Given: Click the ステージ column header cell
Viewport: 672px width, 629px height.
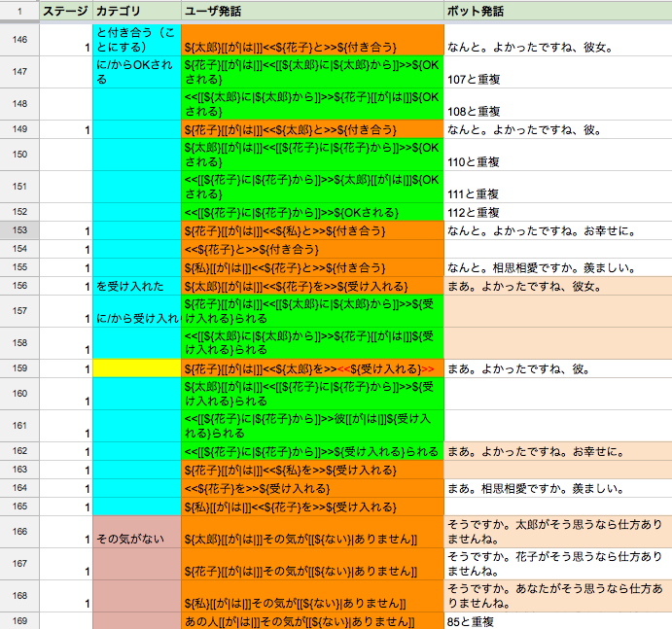Looking at the screenshot, I should (66, 11).
